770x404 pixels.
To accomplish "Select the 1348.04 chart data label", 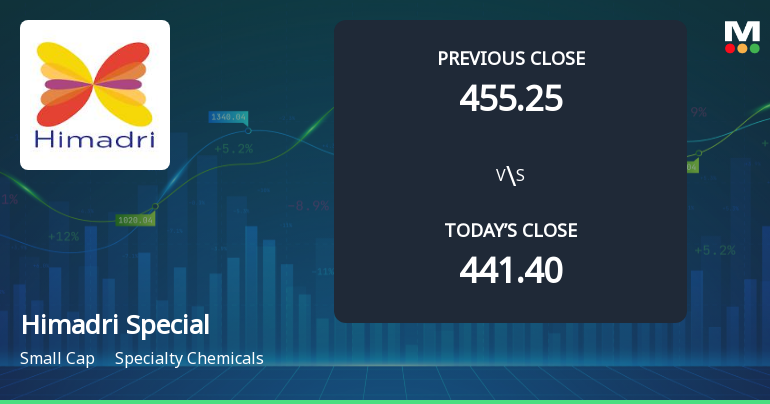I will [x=228, y=117].
